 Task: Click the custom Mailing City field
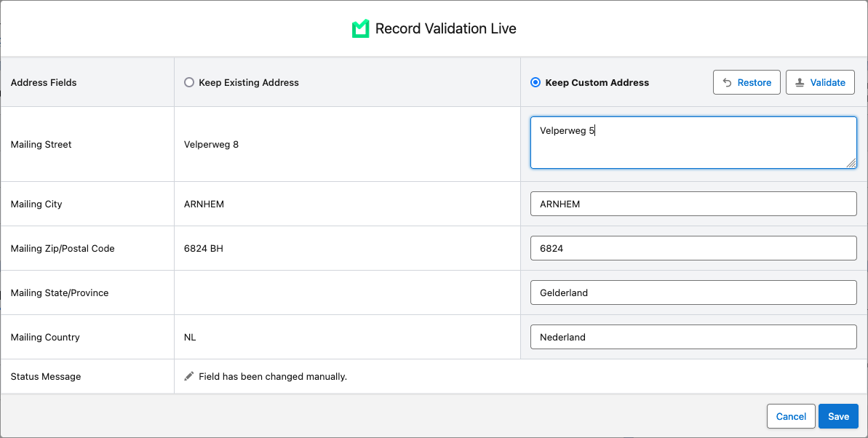coord(693,204)
